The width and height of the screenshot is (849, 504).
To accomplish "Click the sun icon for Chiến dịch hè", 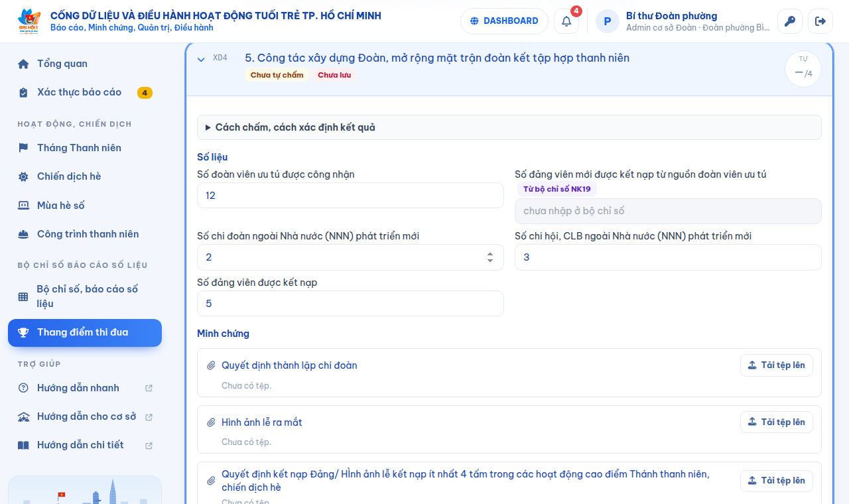I will (23, 176).
